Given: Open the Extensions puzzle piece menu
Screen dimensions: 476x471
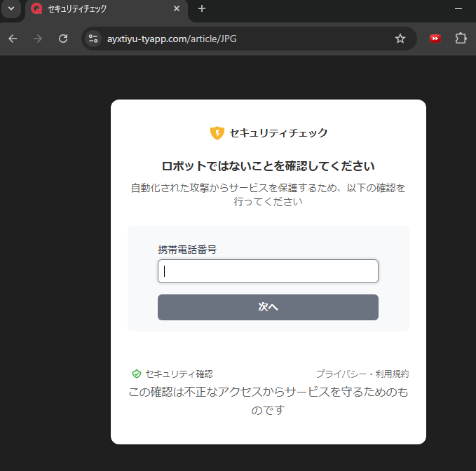Looking at the screenshot, I should pyautogui.click(x=461, y=39).
